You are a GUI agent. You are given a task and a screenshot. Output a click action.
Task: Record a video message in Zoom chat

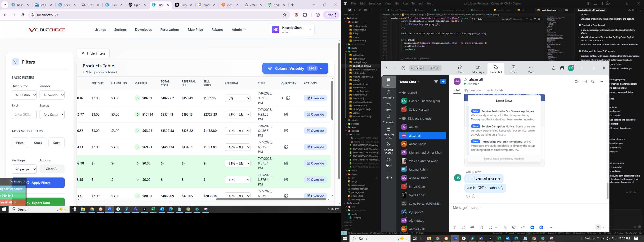[x=514, y=227]
